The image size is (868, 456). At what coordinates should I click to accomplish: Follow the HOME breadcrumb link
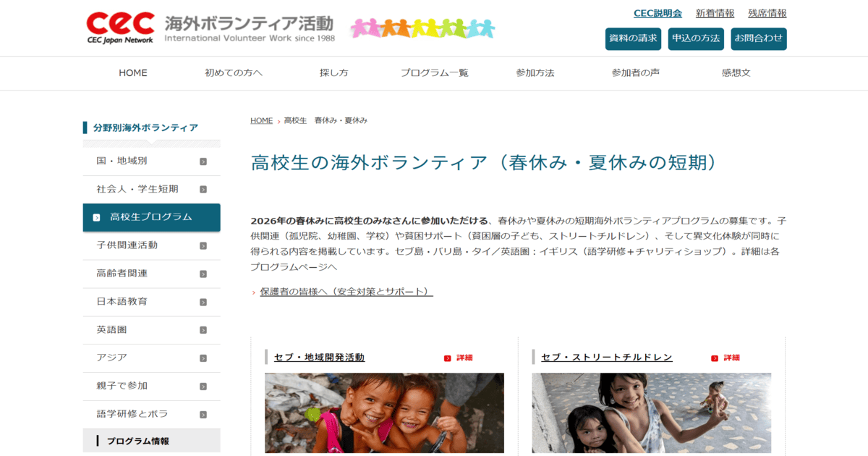click(x=261, y=121)
